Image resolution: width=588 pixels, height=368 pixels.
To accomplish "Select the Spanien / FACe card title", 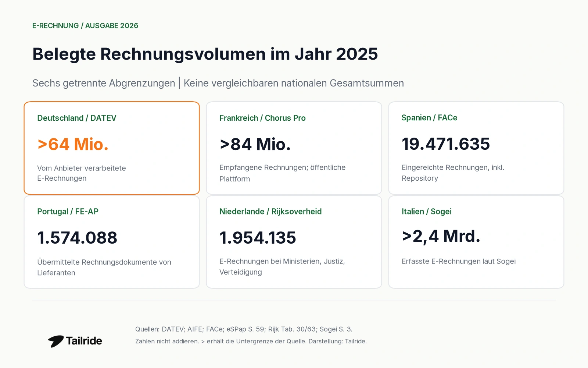I will click(x=429, y=118).
